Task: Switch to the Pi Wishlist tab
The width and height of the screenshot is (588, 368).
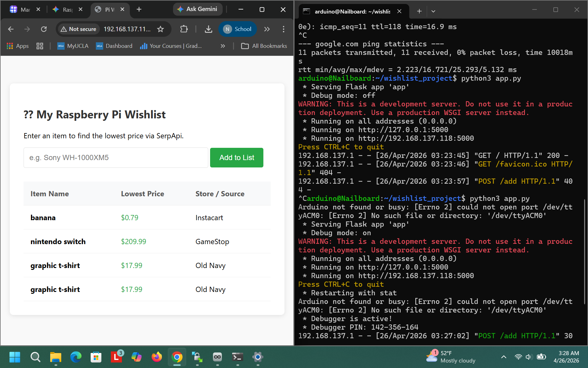Action: pos(106,10)
